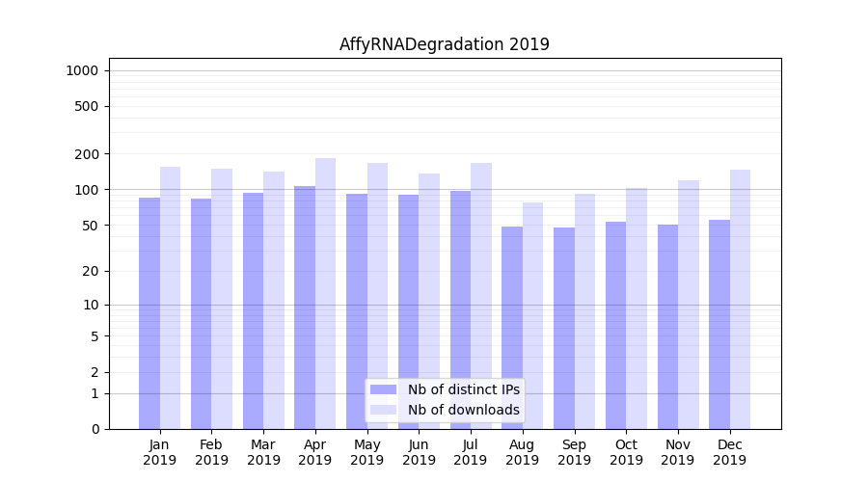
Task: Click the Mar 2019 downloads bar
Action: pyautogui.click(x=273, y=299)
